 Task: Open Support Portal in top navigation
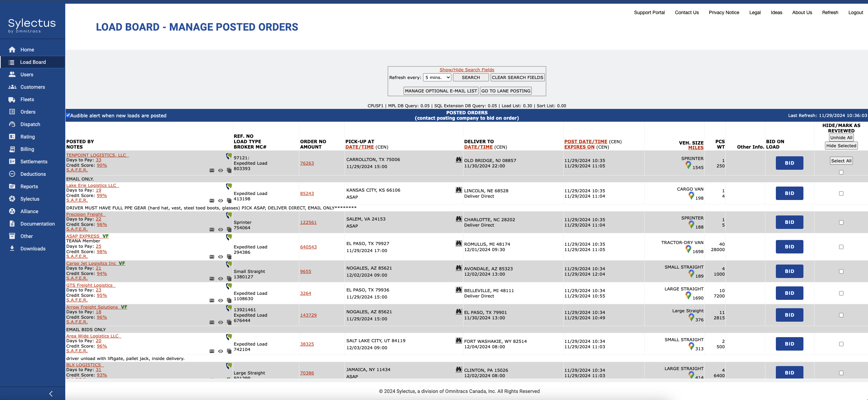[x=649, y=12]
